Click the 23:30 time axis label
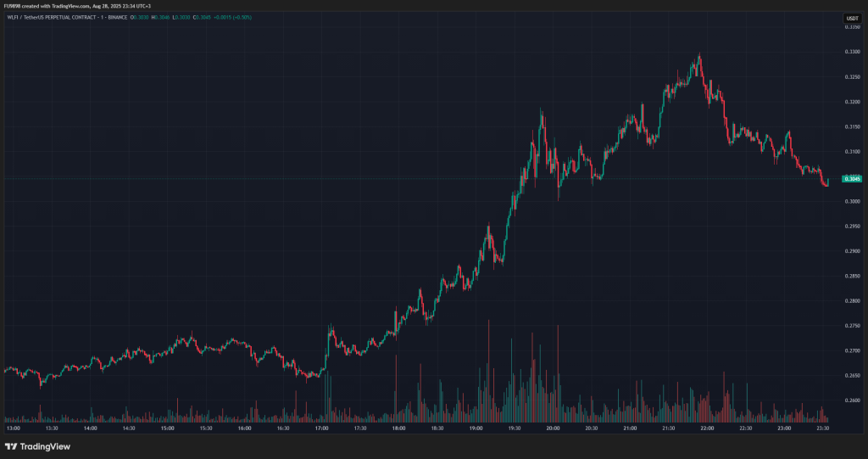Image resolution: width=868 pixels, height=459 pixels. tap(823, 428)
